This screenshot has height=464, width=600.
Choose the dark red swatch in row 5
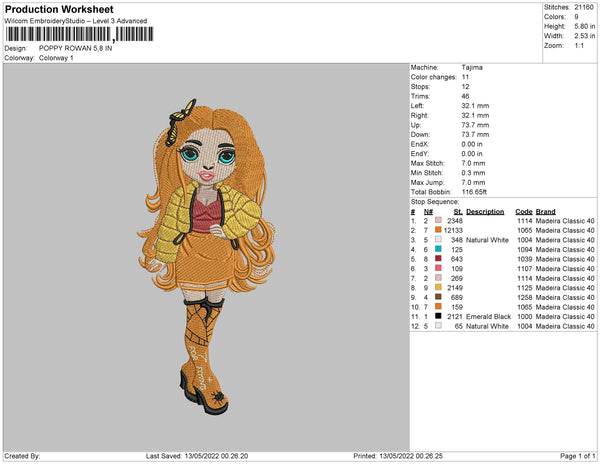click(x=438, y=259)
